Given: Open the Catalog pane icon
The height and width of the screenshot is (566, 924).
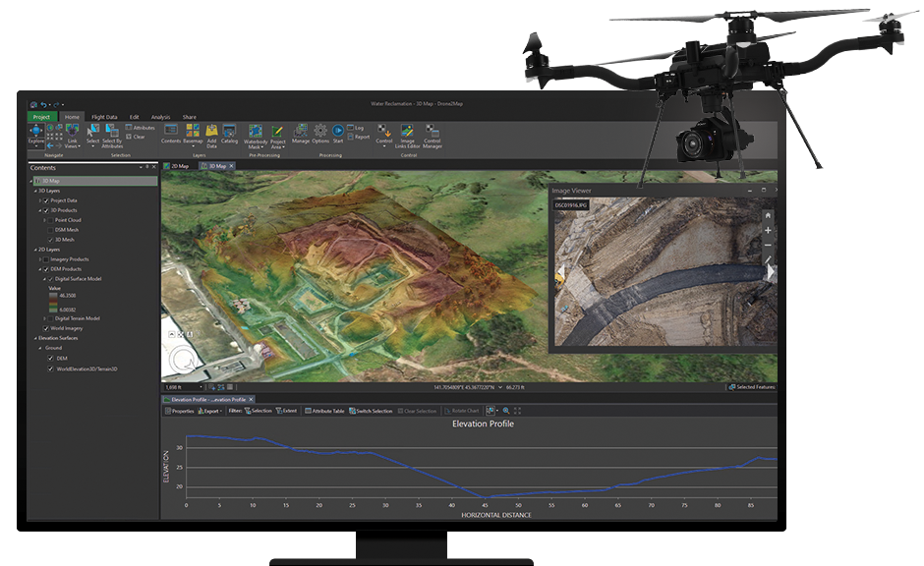Looking at the screenshot, I should [229, 131].
